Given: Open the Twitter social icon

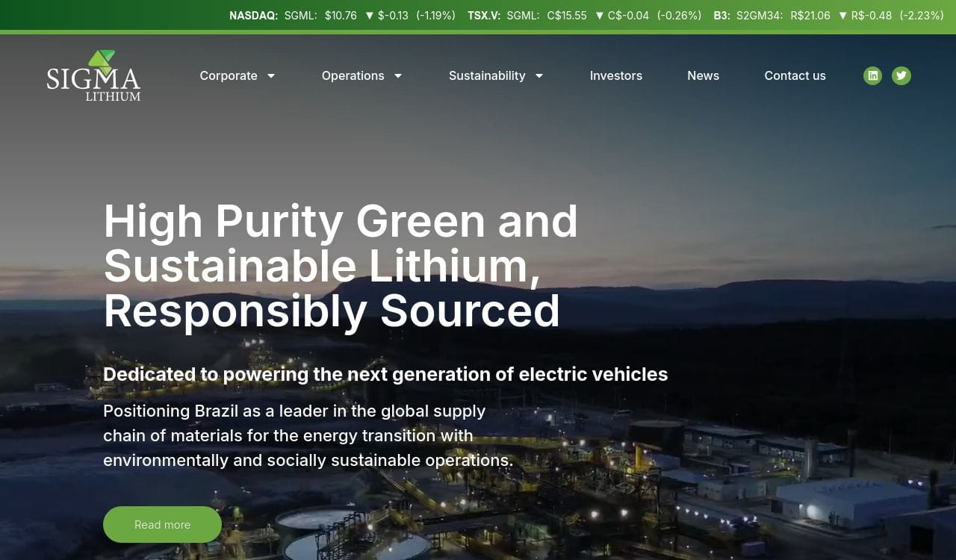Looking at the screenshot, I should coord(901,75).
